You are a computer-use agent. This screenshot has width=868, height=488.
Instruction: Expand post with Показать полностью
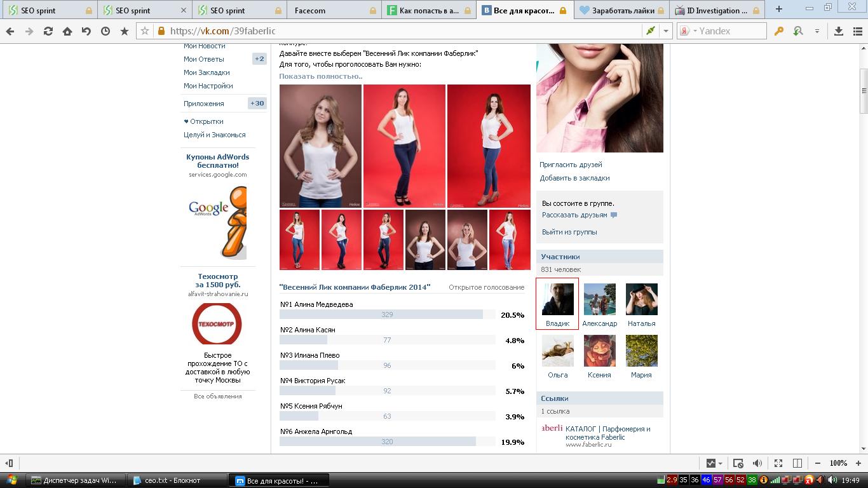(x=321, y=76)
